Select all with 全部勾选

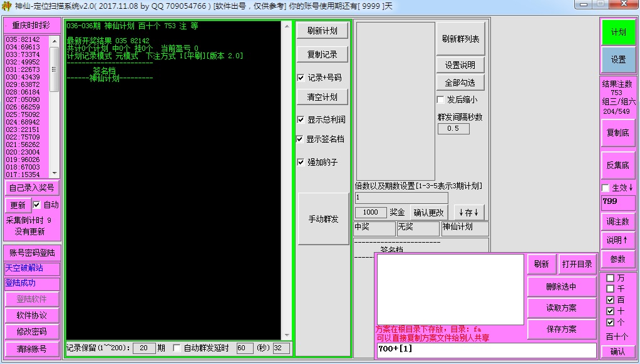click(460, 83)
